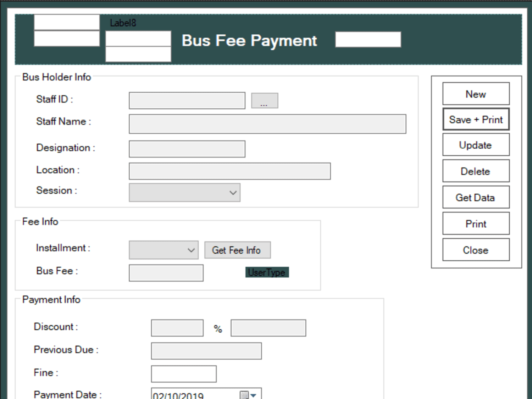The height and width of the screenshot is (399, 532).
Task: Click the Close button in side panel
Action: [x=476, y=250]
